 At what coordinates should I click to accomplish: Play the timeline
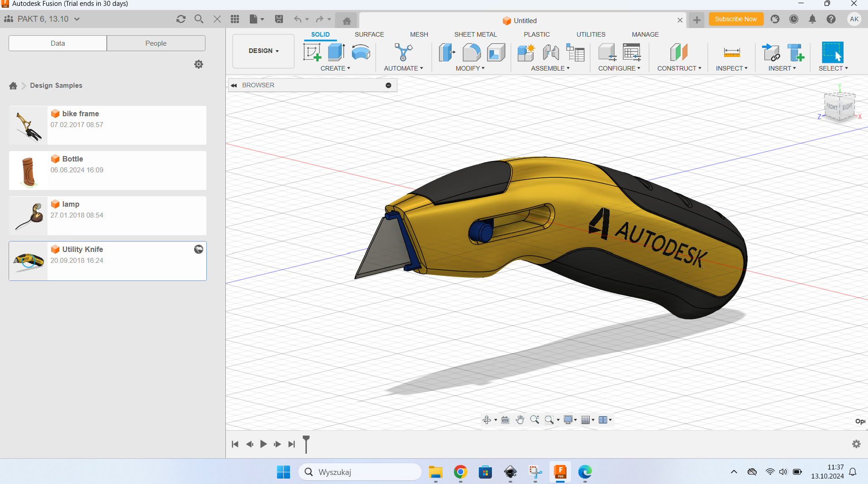[x=263, y=444]
